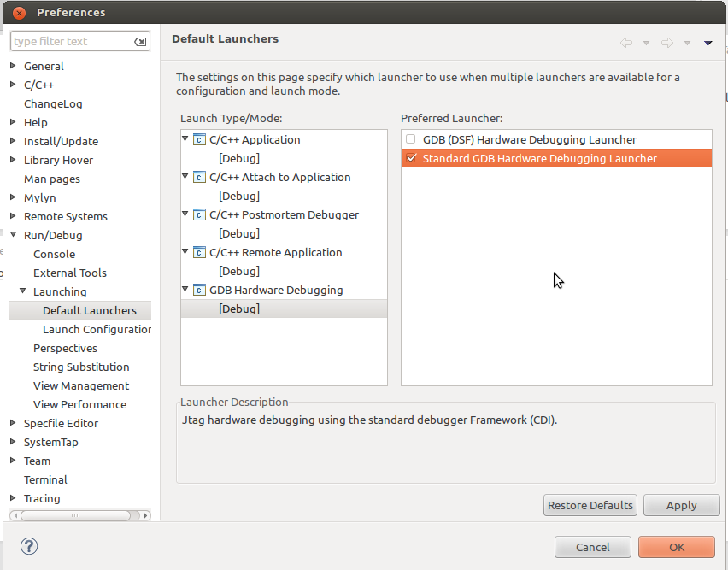Cancel the Preferences dialog
The image size is (728, 570).
(592, 547)
